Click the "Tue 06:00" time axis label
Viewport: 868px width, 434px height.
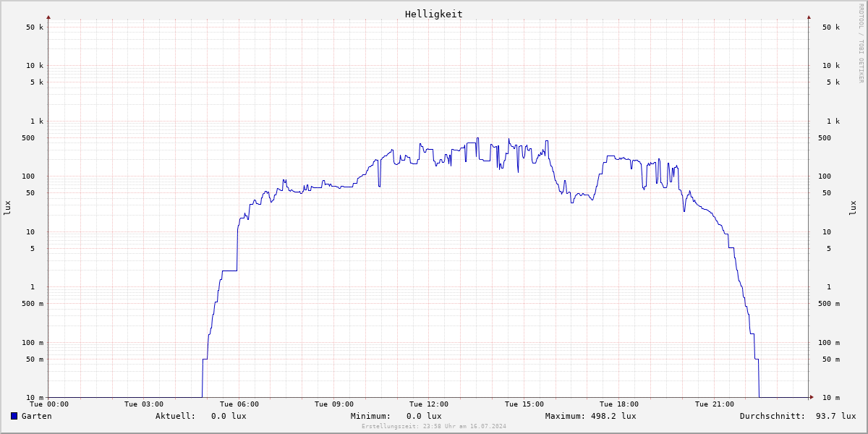pos(239,404)
